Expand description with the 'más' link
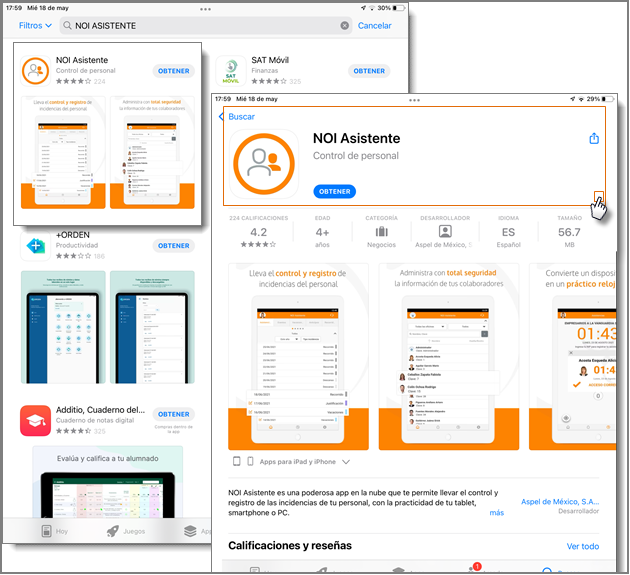The image size is (630, 575). tap(496, 513)
